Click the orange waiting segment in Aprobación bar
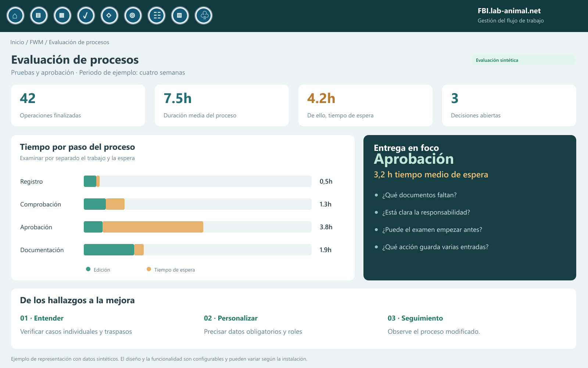The image size is (588, 368). [153, 227]
